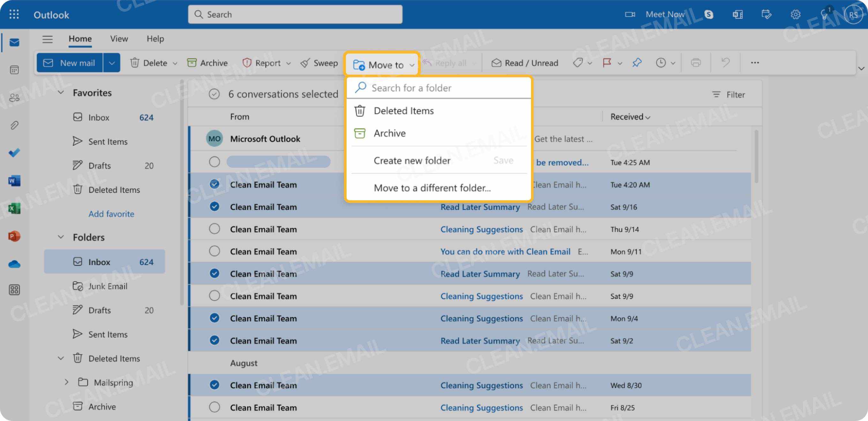Launch Excel from the left app rail
Viewport: 868px width, 421px height.
[x=14, y=208]
